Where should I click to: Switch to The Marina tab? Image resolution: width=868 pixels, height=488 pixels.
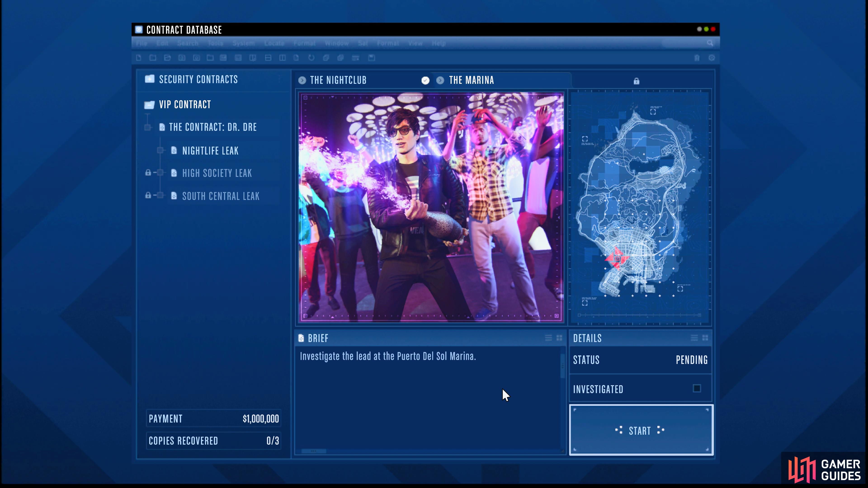point(502,80)
